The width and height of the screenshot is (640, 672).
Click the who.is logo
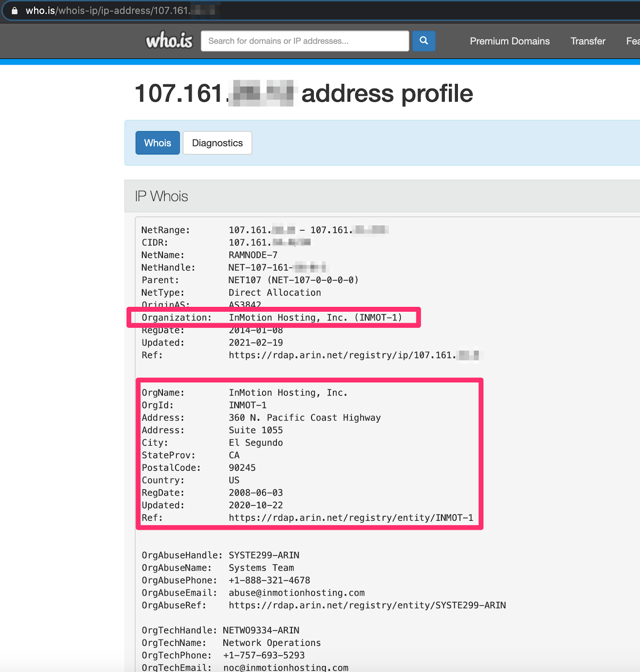[x=169, y=41]
